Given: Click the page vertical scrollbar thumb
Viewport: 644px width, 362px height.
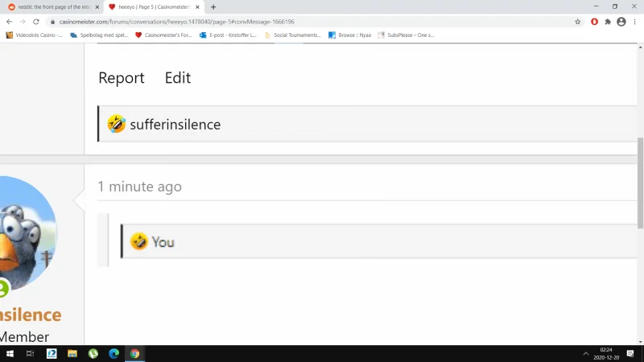Looking at the screenshot, I should tap(640, 183).
